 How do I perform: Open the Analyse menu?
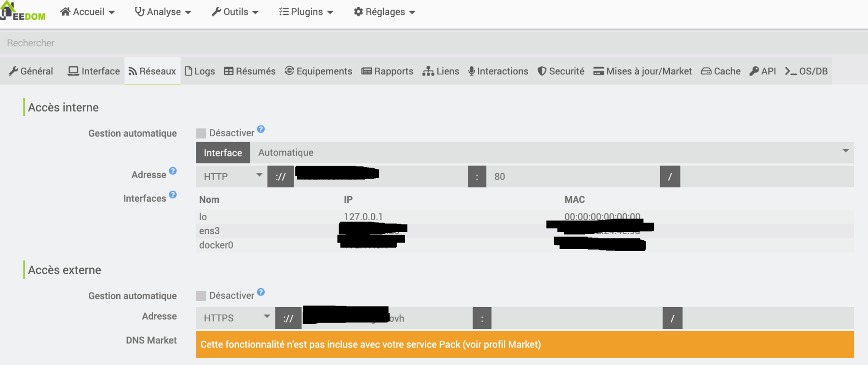[x=163, y=12]
